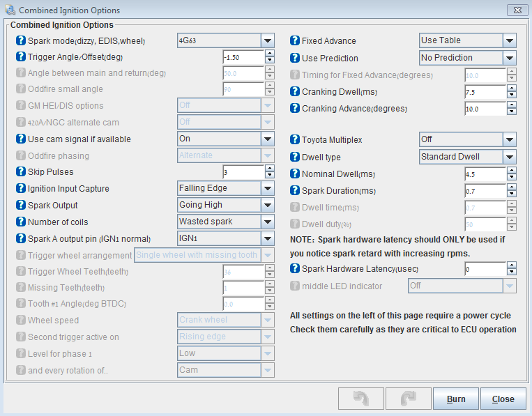This screenshot has width=532, height=416.
Task: Click the Skip Pulses input field
Action: click(x=243, y=172)
